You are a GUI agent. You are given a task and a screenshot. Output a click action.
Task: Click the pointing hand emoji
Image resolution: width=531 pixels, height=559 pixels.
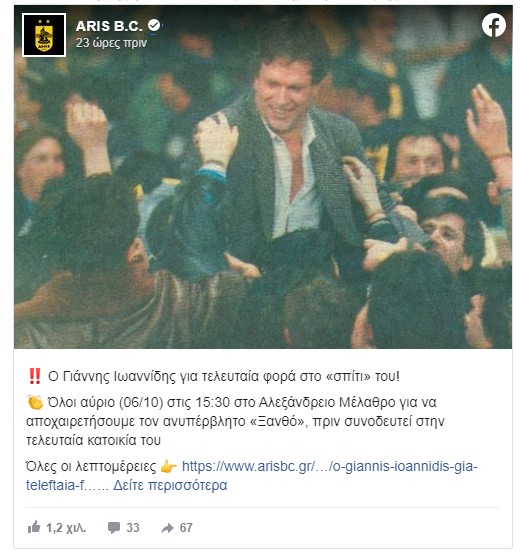169,466
